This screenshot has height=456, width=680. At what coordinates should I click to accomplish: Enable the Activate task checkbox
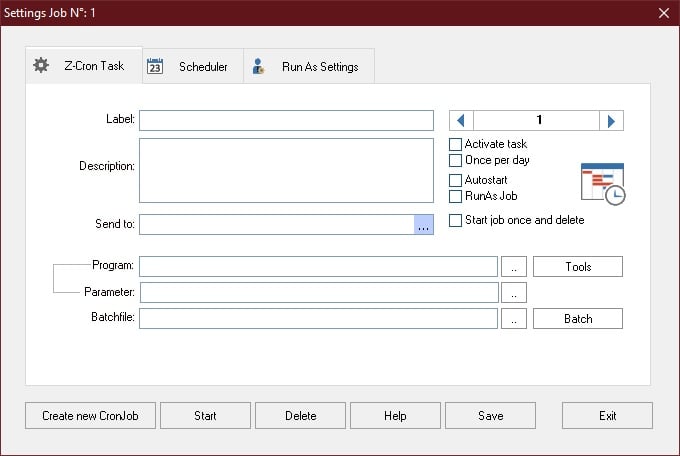(x=456, y=145)
